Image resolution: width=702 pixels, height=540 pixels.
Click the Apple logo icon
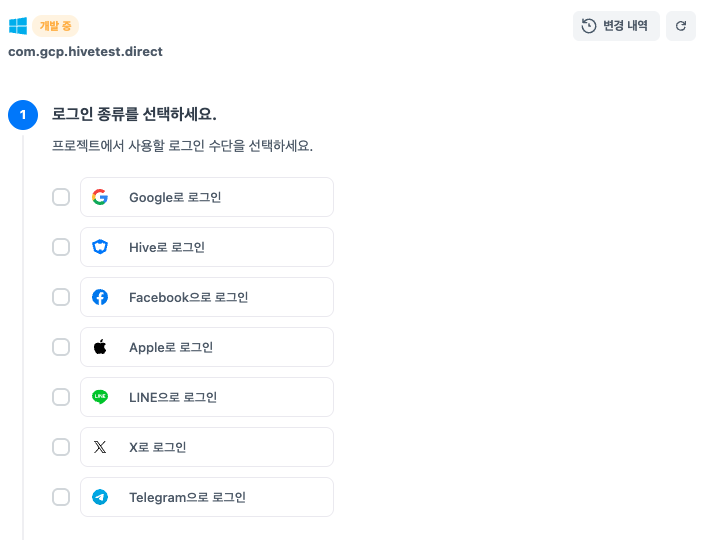100,347
